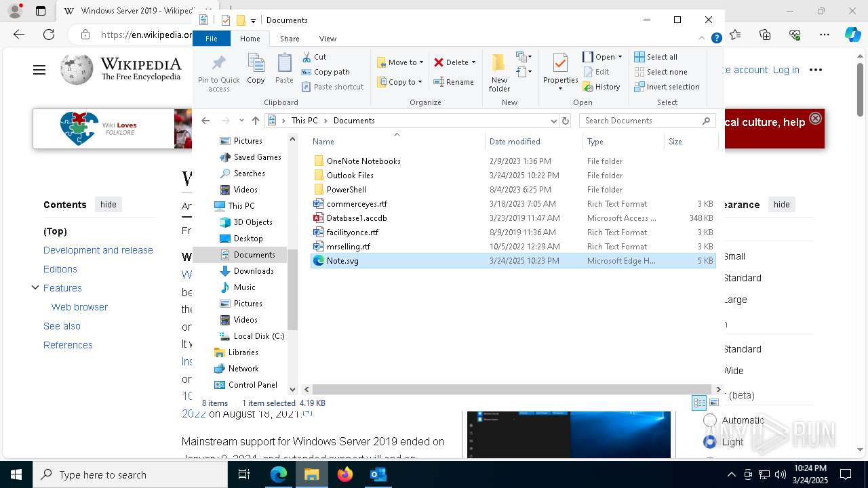The image size is (868, 488).
Task: Create a New folder from ribbon
Action: pos(499,73)
